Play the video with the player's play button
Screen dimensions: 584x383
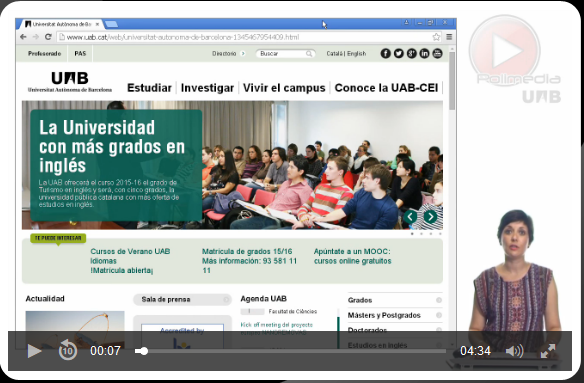click(34, 351)
